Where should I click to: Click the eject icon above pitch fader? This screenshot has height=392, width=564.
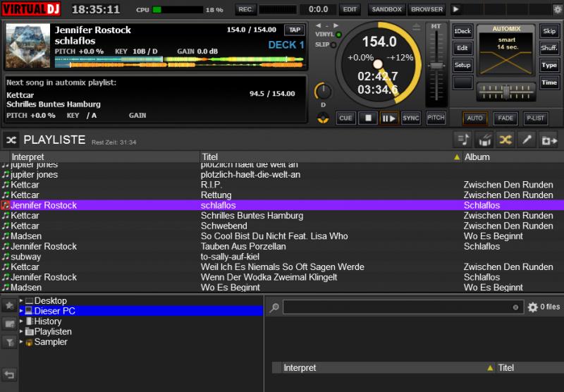(416, 27)
